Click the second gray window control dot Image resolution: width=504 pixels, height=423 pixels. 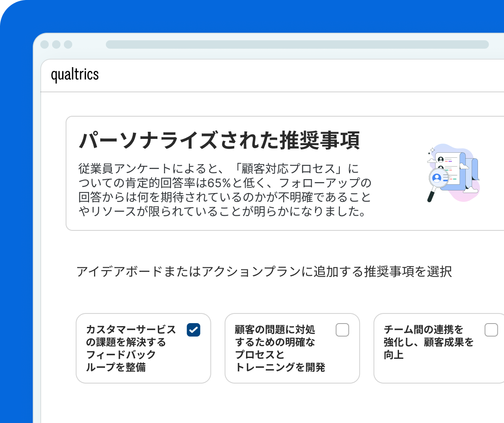56,44
